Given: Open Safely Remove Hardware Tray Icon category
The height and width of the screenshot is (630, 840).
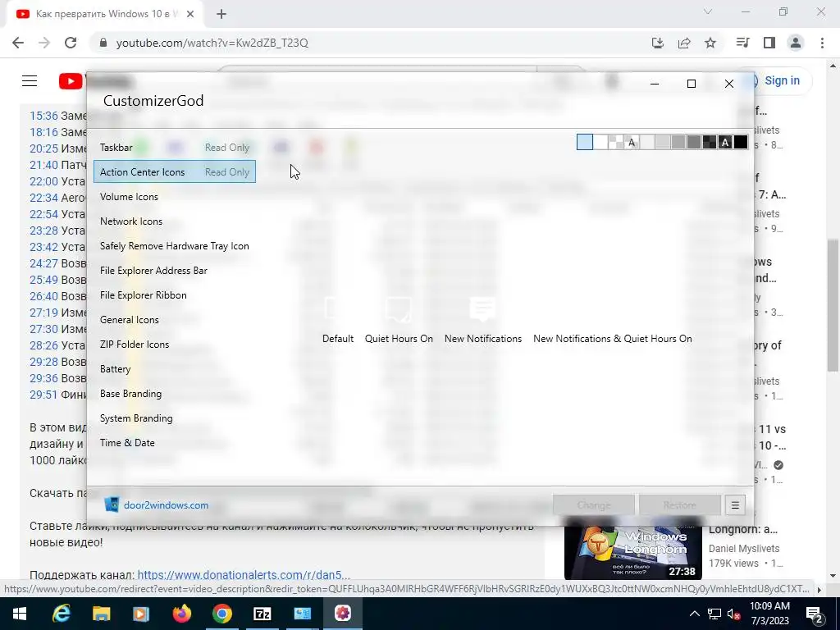Looking at the screenshot, I should [175, 246].
